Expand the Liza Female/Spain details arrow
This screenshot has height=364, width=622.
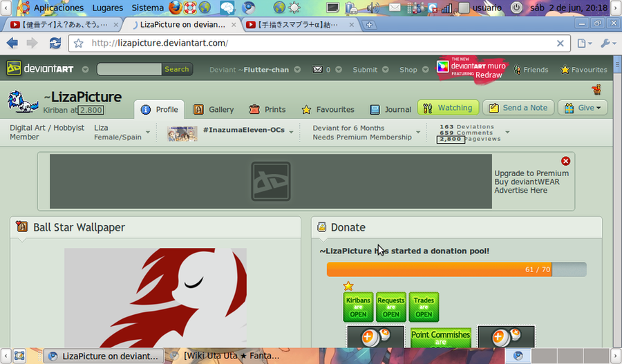pos(148,132)
